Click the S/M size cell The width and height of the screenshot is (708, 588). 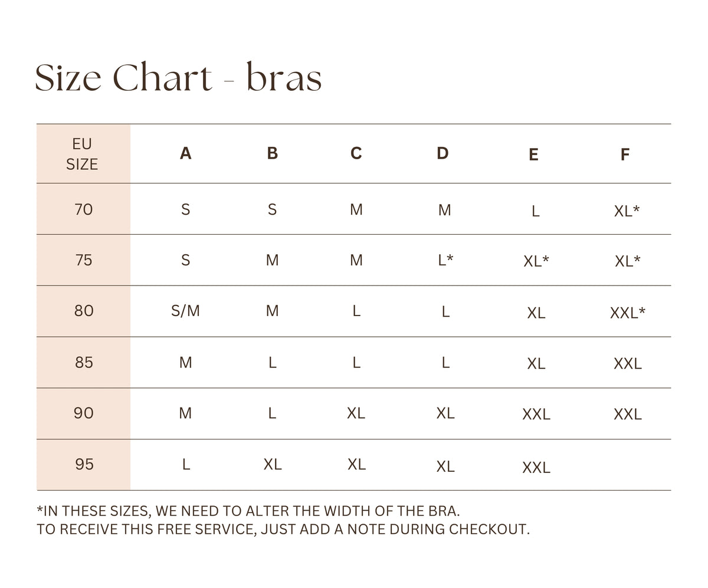185,311
